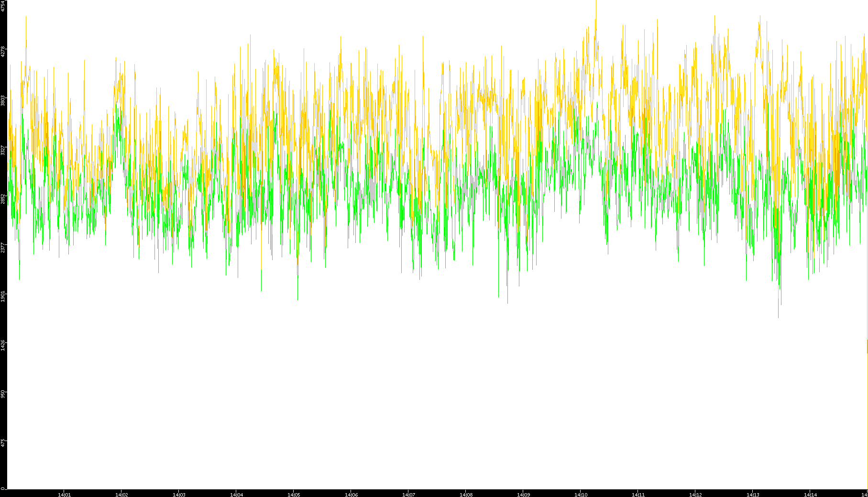The image size is (868, 497).
Task: Select the 14:02 time label
Action: [x=121, y=495]
